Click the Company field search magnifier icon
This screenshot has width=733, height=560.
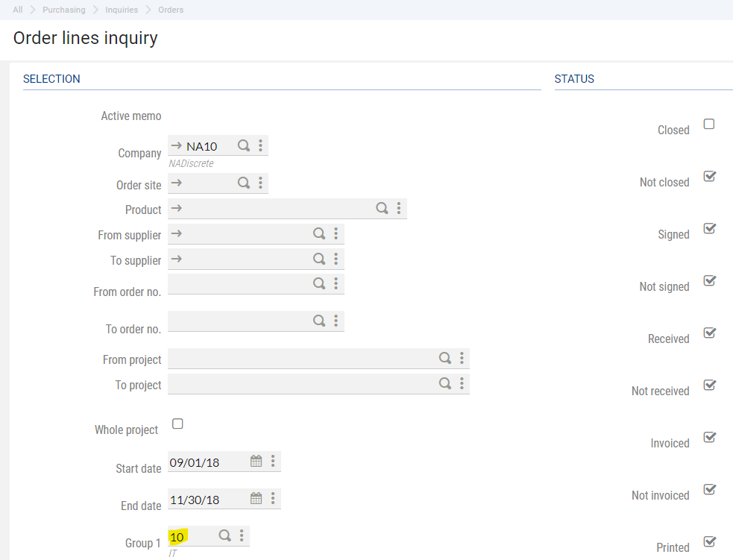(243, 145)
